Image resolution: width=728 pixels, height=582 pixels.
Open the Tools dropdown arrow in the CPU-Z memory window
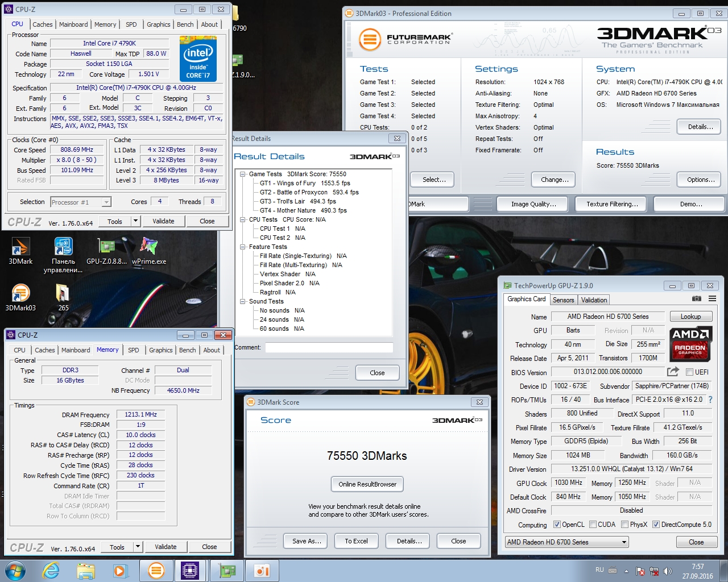pos(138,547)
